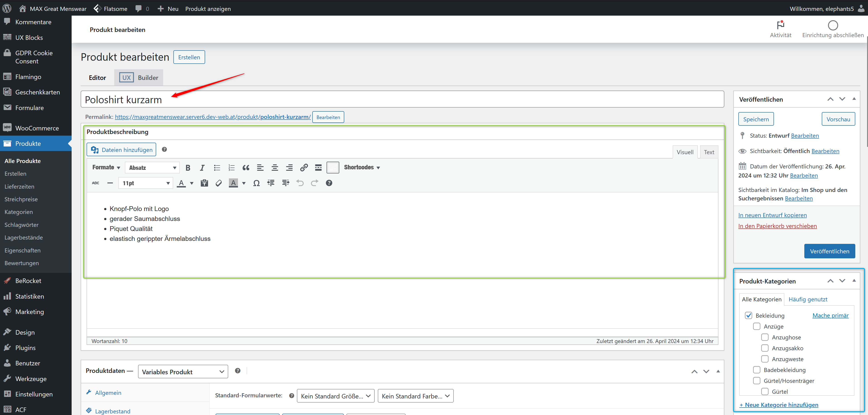The image size is (868, 415).
Task: Toggle strikethrough formatting
Action: (96, 183)
